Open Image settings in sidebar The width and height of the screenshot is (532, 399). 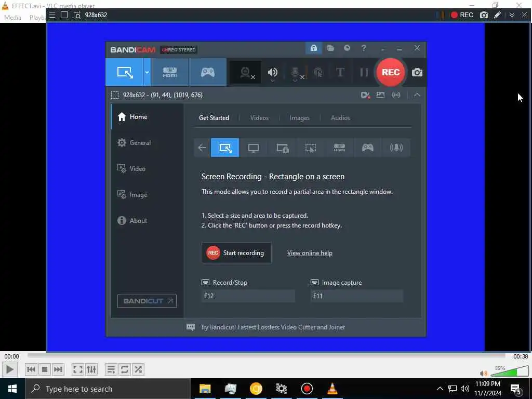pyautogui.click(x=147, y=195)
